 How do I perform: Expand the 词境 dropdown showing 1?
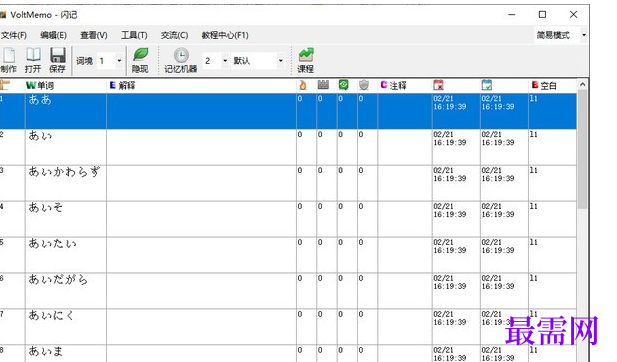(x=119, y=61)
